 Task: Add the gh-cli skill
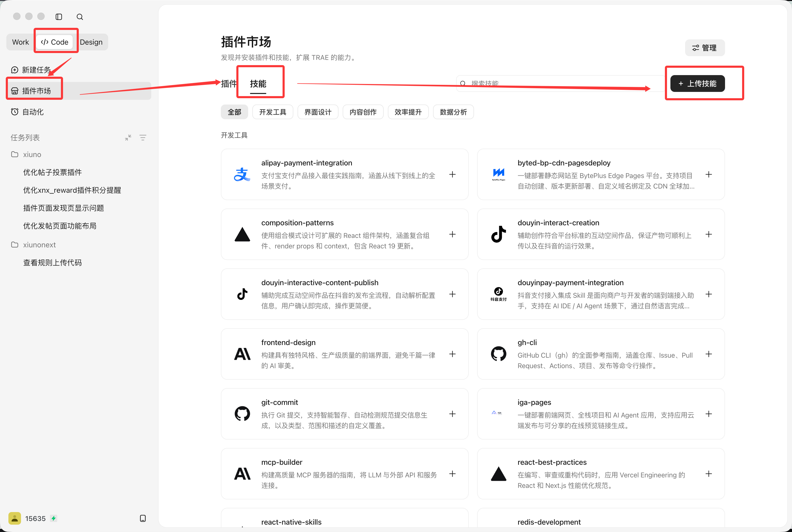click(x=708, y=354)
